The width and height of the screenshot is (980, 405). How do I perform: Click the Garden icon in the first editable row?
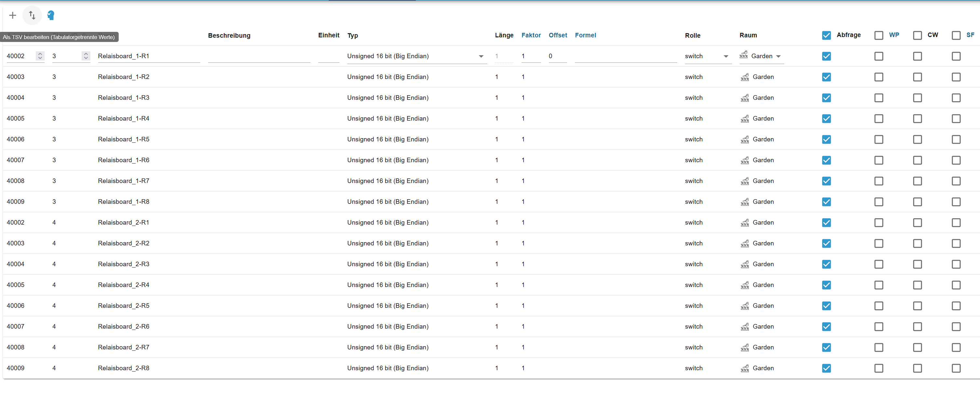pyautogui.click(x=743, y=55)
